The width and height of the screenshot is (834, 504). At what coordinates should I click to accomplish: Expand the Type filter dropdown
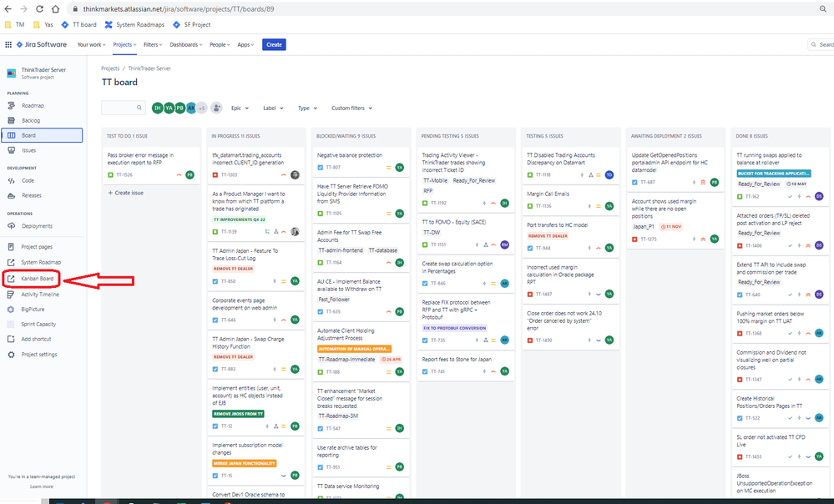coord(307,108)
